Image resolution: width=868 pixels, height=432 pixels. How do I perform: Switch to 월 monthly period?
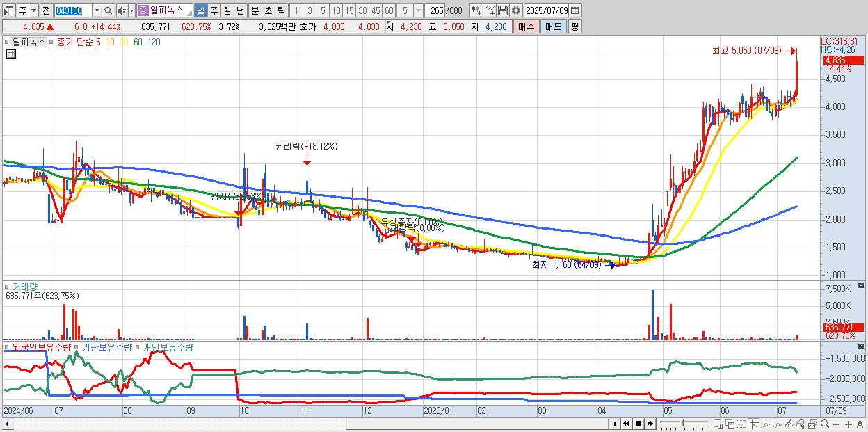click(x=227, y=10)
